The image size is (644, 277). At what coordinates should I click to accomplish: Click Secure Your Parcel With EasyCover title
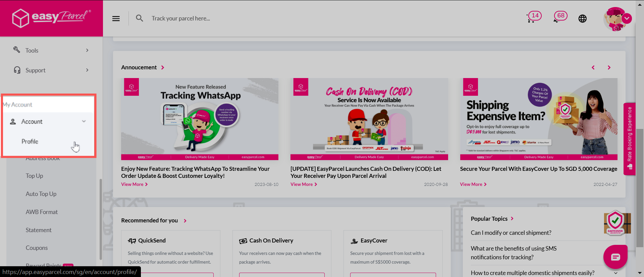tap(539, 169)
